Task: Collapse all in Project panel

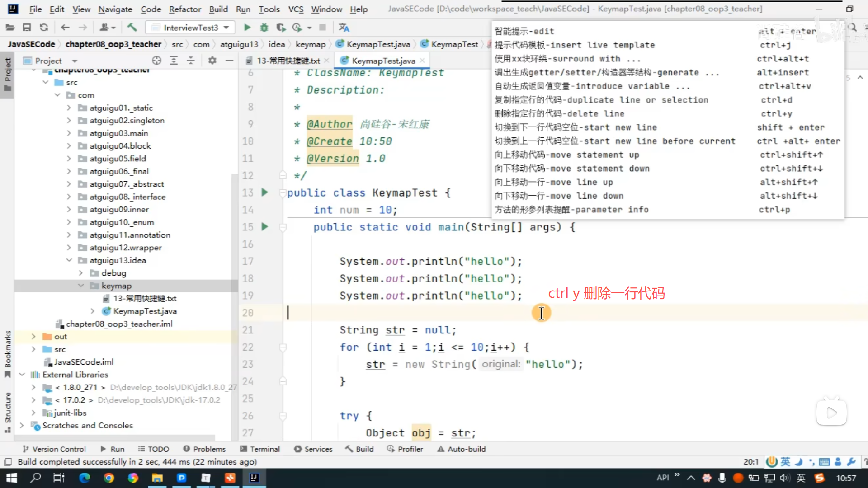Action: click(x=191, y=61)
